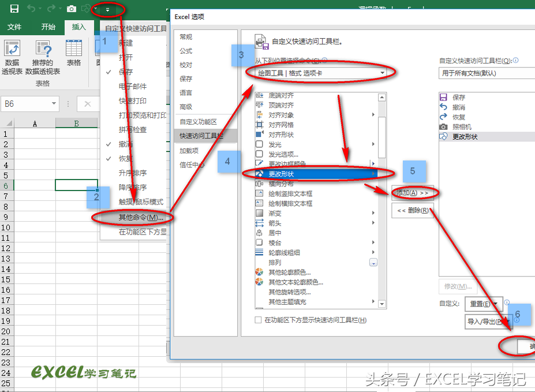Open the 排列 dropdown indicator
Image resolution: width=535 pixels, height=392 pixels.
(x=373, y=263)
